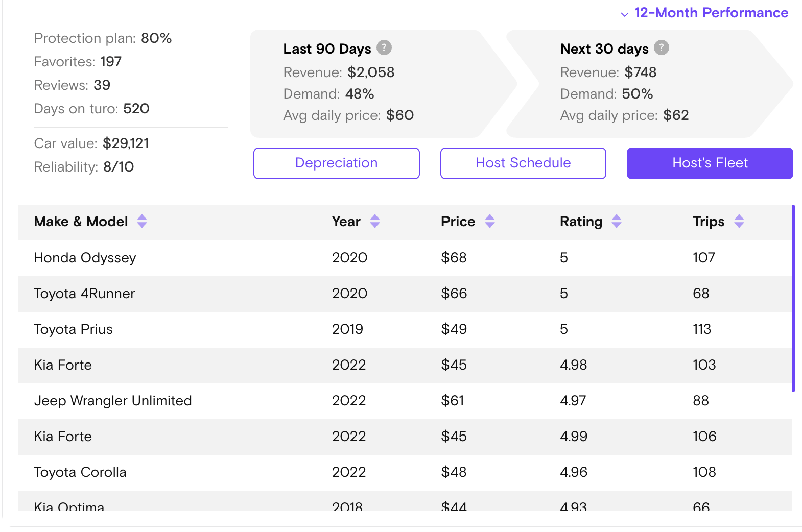Open the Depreciation view
This screenshot has width=802, height=532.
click(x=337, y=163)
